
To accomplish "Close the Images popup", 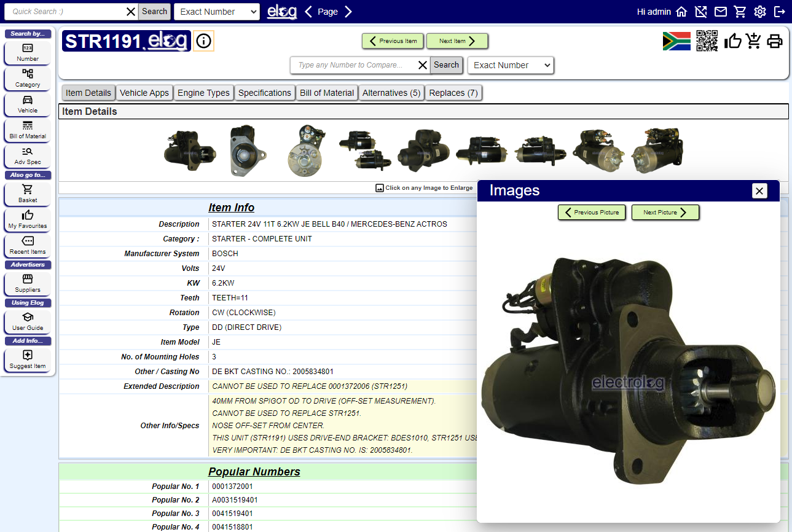I will click(759, 191).
